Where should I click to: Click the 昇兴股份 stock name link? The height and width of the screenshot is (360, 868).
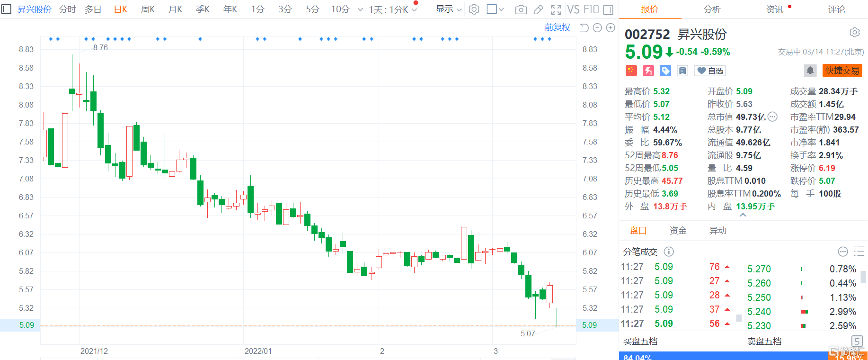35,9
